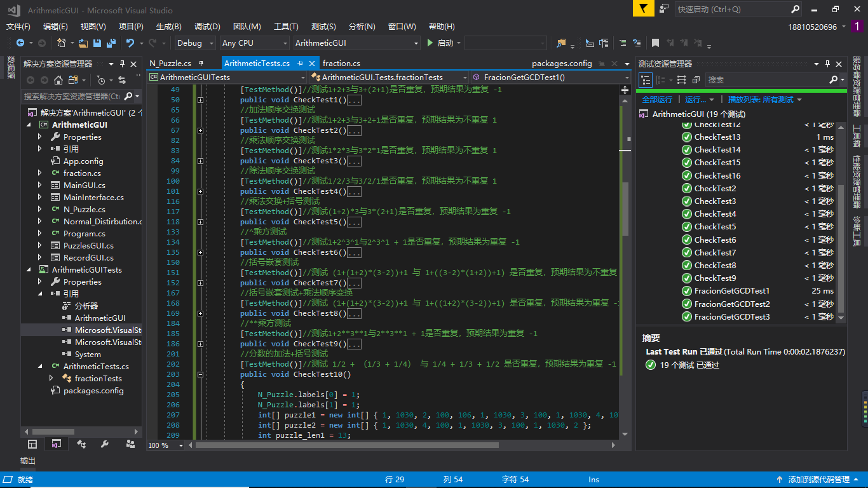
Task: Click the expand all tests icon
Action: (x=682, y=80)
